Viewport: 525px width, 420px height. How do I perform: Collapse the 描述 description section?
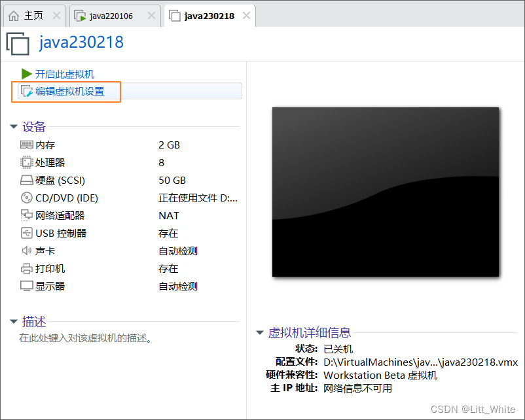coord(14,322)
